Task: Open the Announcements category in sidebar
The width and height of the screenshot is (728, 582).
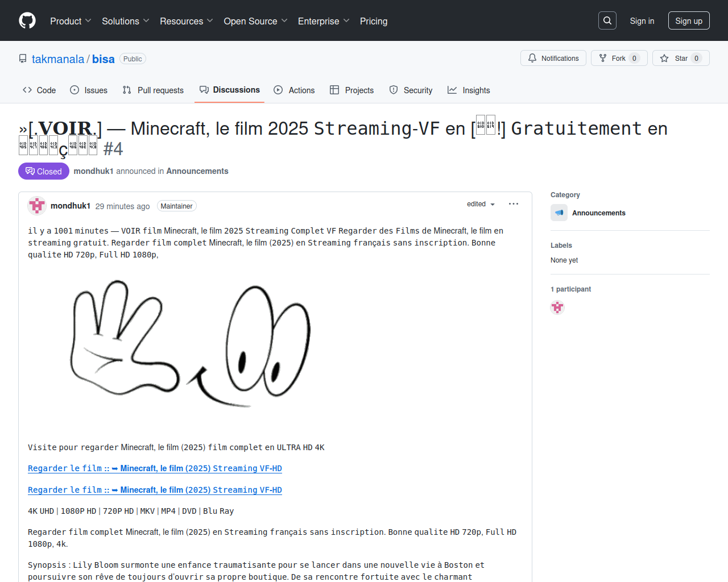Action: pyautogui.click(x=599, y=213)
